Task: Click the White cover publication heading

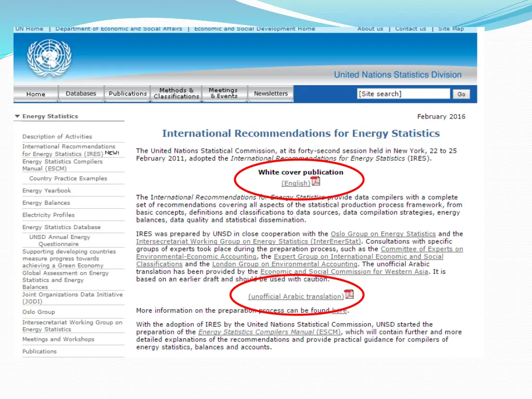Action: click(x=301, y=172)
